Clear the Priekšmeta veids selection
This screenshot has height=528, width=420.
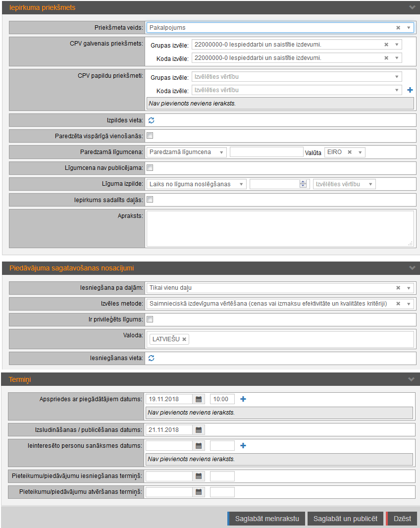click(x=398, y=28)
